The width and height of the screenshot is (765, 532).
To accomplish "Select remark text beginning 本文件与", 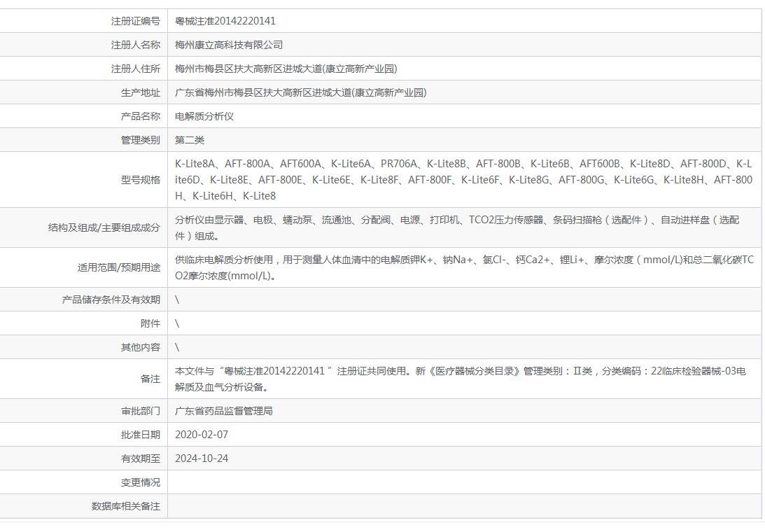I will (461, 379).
